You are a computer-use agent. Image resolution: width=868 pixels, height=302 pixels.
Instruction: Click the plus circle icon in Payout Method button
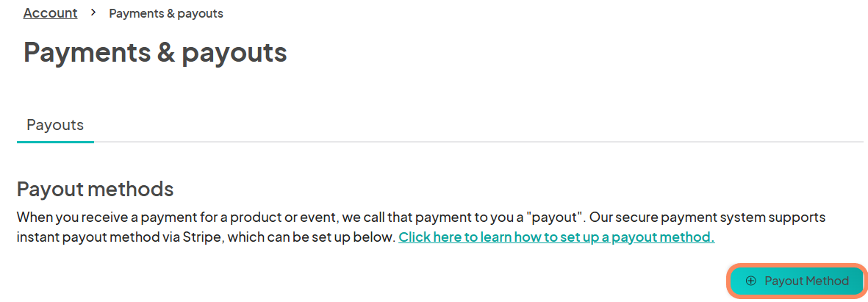(x=750, y=281)
